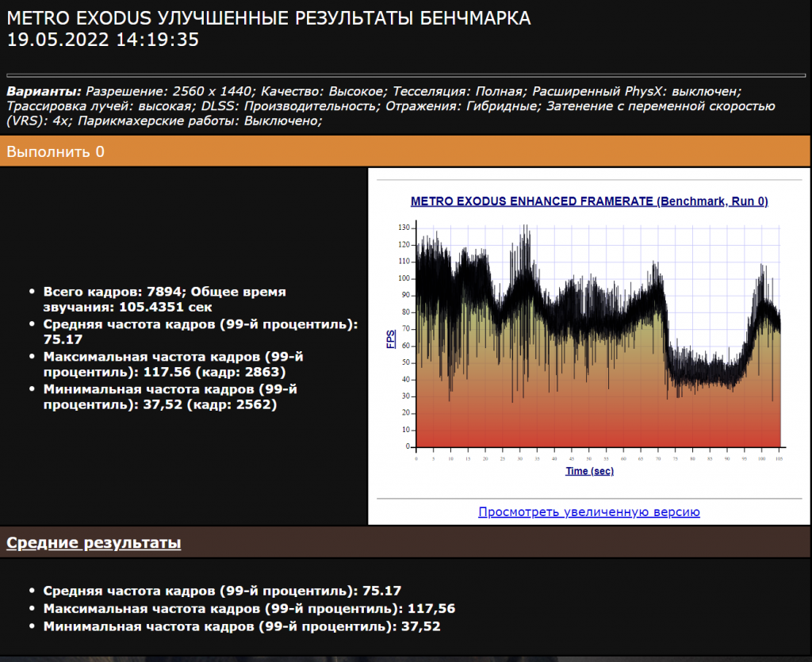Screen dimensions: 812x662
Task: Click the 'Средние результаты' heading
Action: (94, 542)
